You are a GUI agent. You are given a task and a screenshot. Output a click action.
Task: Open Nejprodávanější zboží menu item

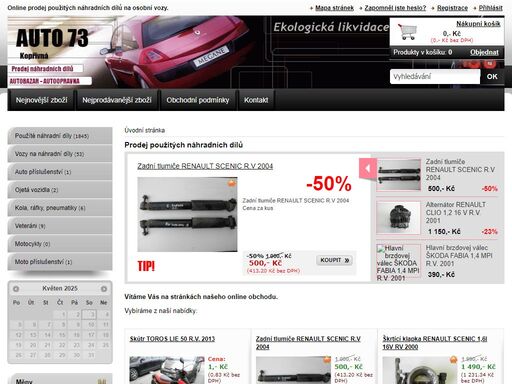[117, 100]
